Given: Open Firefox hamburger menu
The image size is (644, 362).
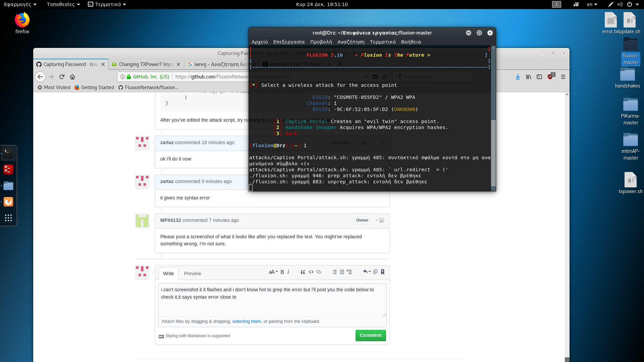Looking at the screenshot, I should (563, 77).
